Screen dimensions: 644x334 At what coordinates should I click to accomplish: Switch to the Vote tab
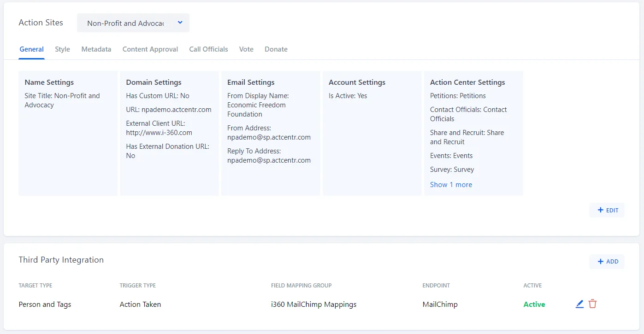[246, 49]
